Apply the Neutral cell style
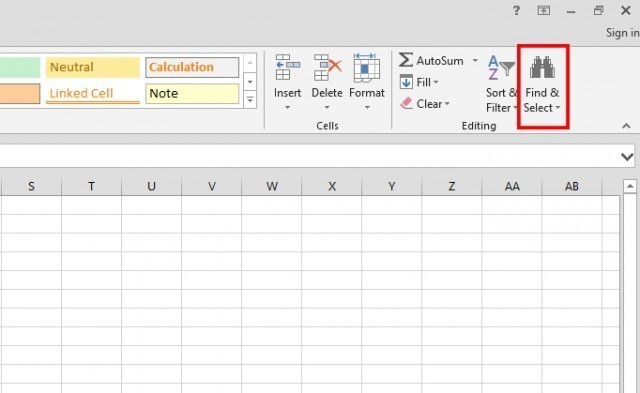Viewport: 640px width, 393px height. (93, 67)
